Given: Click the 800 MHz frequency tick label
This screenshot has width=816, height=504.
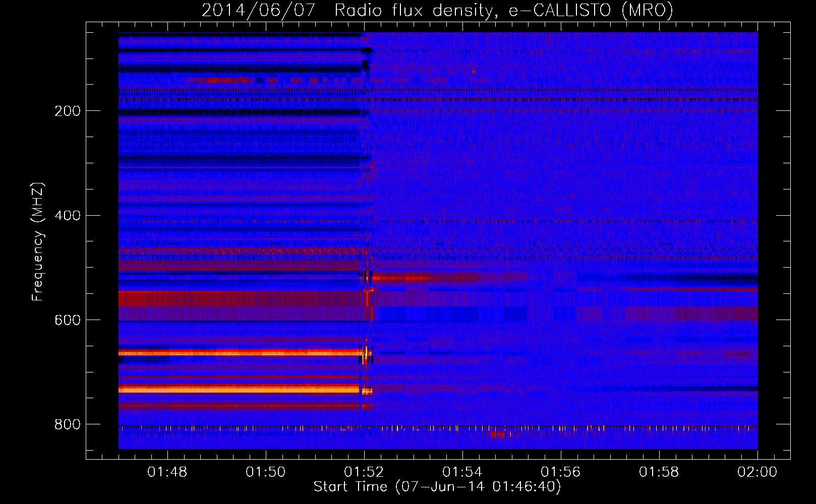Looking at the screenshot, I should pyautogui.click(x=68, y=425).
